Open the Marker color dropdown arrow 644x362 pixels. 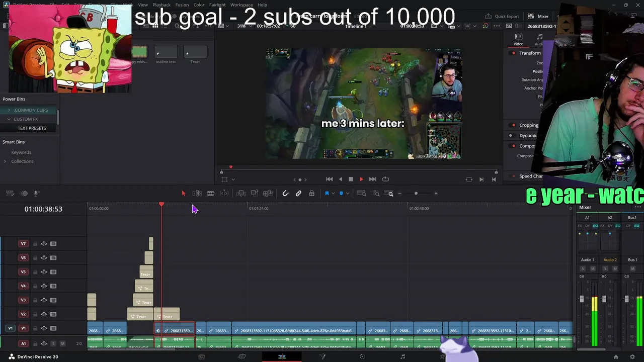click(347, 194)
